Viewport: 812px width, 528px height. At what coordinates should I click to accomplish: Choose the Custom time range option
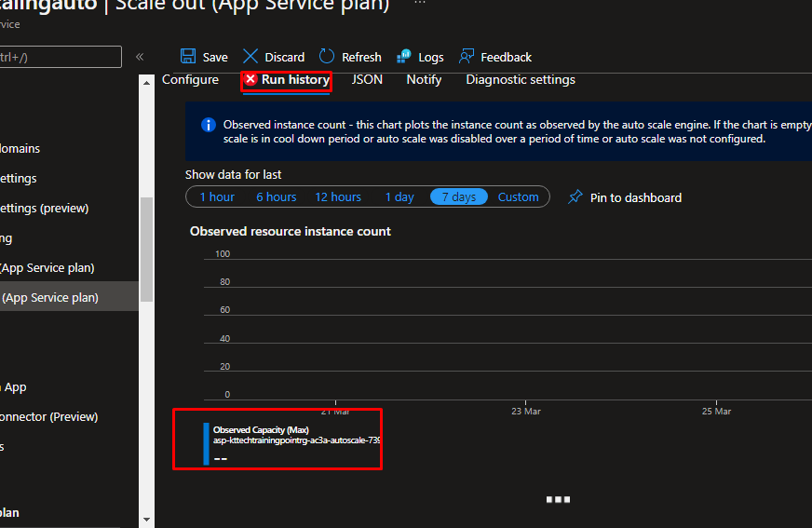(518, 197)
